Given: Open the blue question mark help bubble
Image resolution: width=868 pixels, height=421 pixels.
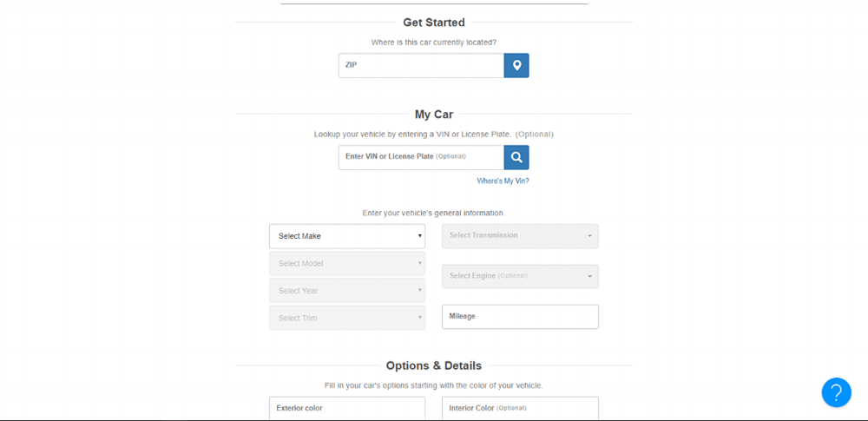Looking at the screenshot, I should click(x=836, y=392).
